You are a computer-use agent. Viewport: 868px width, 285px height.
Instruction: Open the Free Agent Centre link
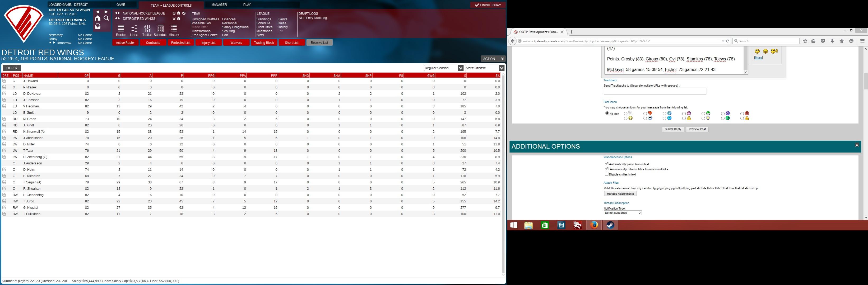[205, 35]
